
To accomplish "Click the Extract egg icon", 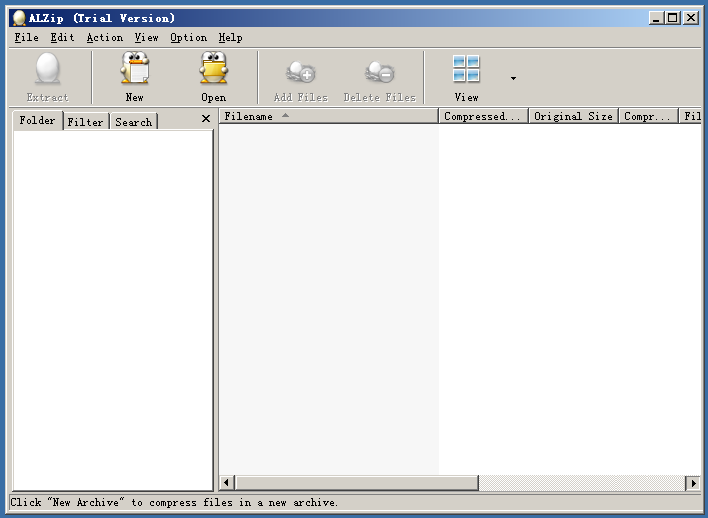I will pos(47,70).
